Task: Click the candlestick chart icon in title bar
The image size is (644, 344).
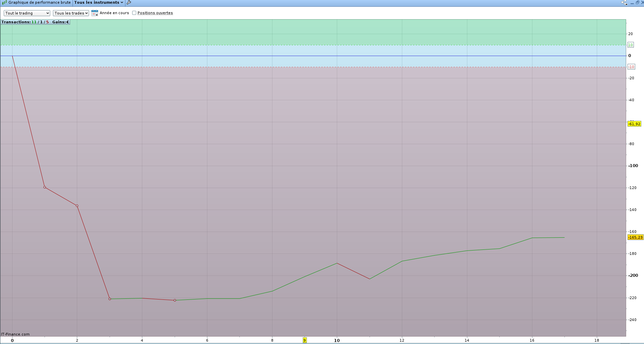Action: (5, 2)
